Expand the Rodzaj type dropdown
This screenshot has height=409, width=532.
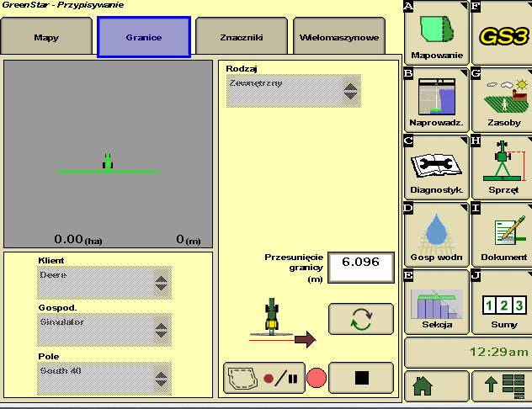(x=293, y=91)
